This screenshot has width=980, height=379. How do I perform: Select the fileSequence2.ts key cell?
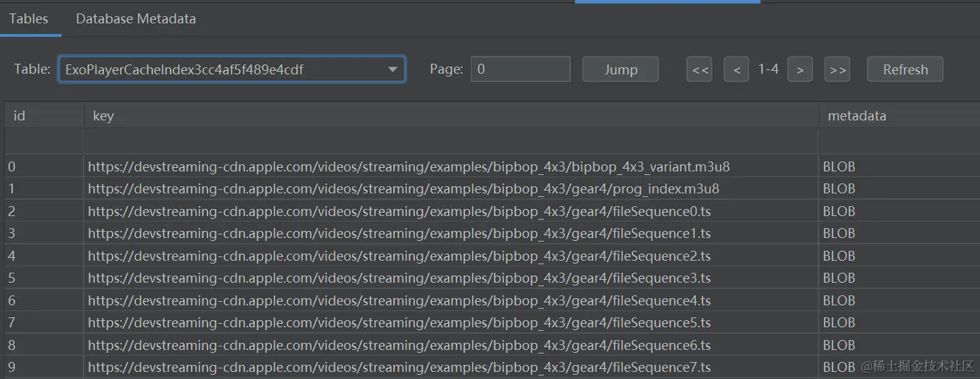(452, 256)
